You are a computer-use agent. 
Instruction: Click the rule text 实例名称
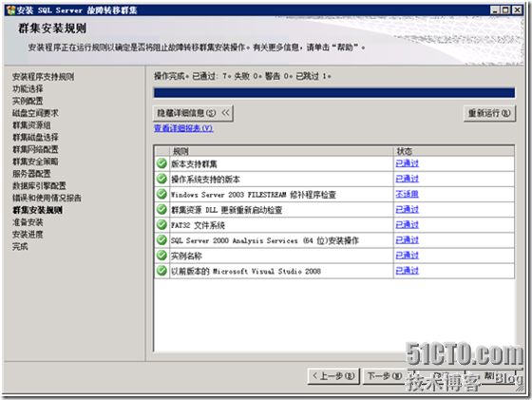(186, 257)
